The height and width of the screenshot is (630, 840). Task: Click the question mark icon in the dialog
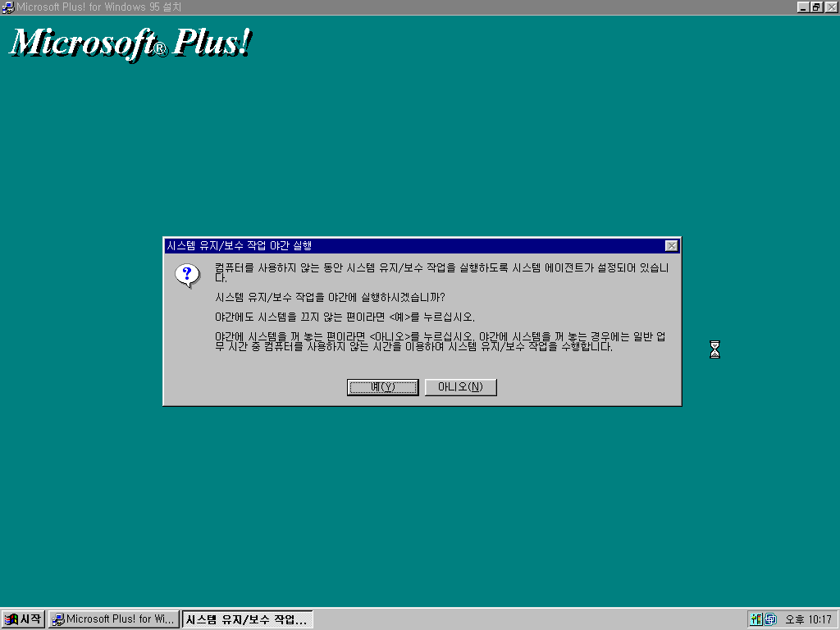187,276
